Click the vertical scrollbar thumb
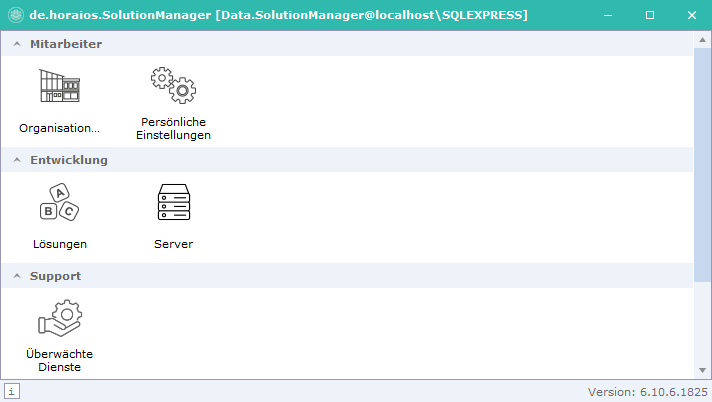 pos(702,164)
